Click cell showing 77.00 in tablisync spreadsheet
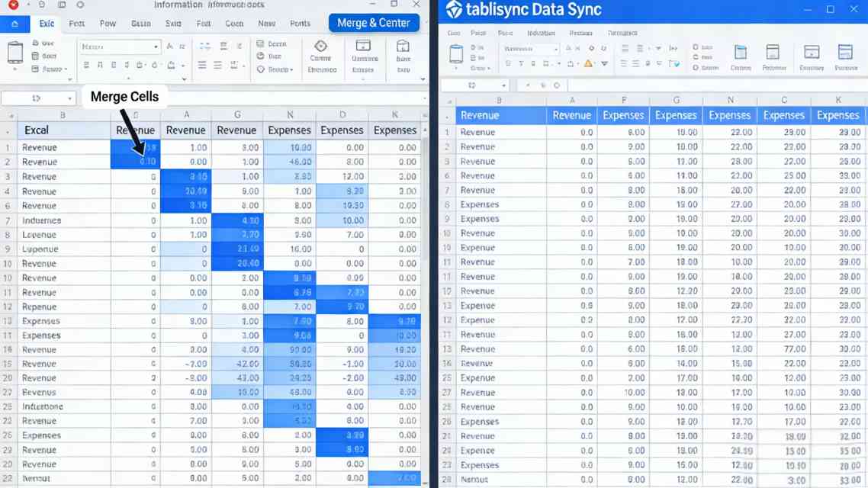The width and height of the screenshot is (868, 488). (784, 349)
